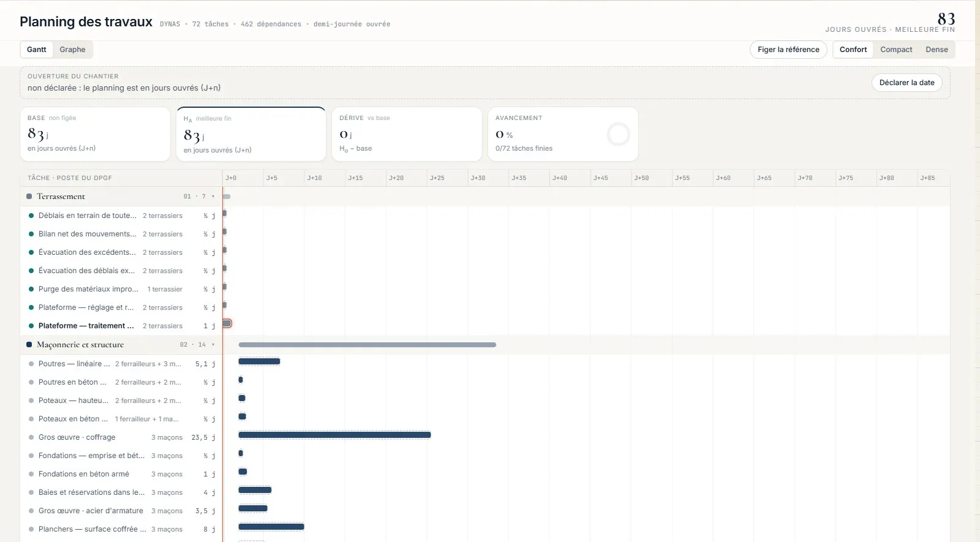
Task: Open task Purge des matériaux impro...
Action: coord(88,289)
